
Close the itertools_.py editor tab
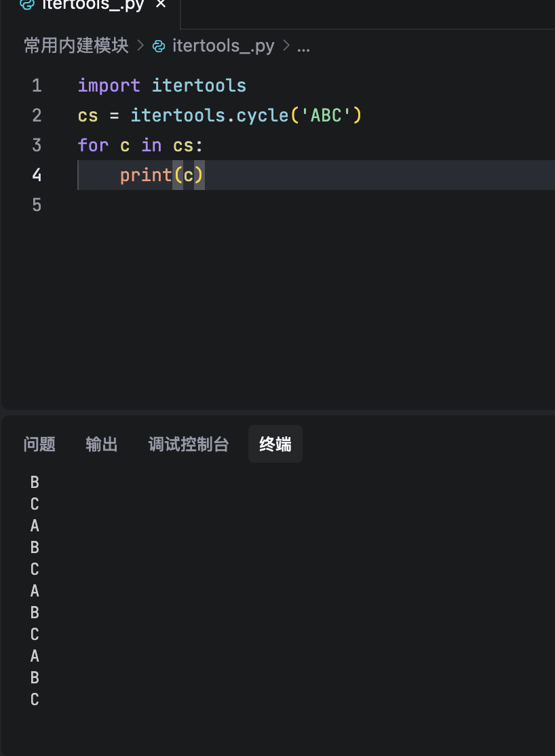pyautogui.click(x=160, y=4)
